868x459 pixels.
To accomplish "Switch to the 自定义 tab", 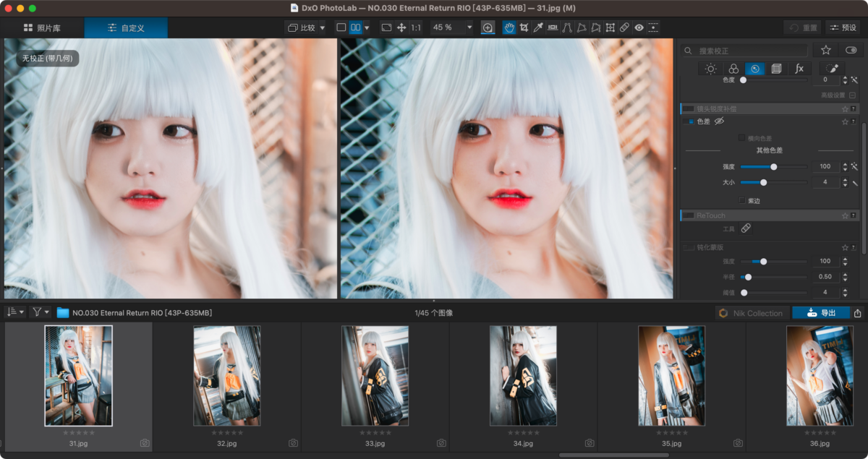I will (x=126, y=27).
